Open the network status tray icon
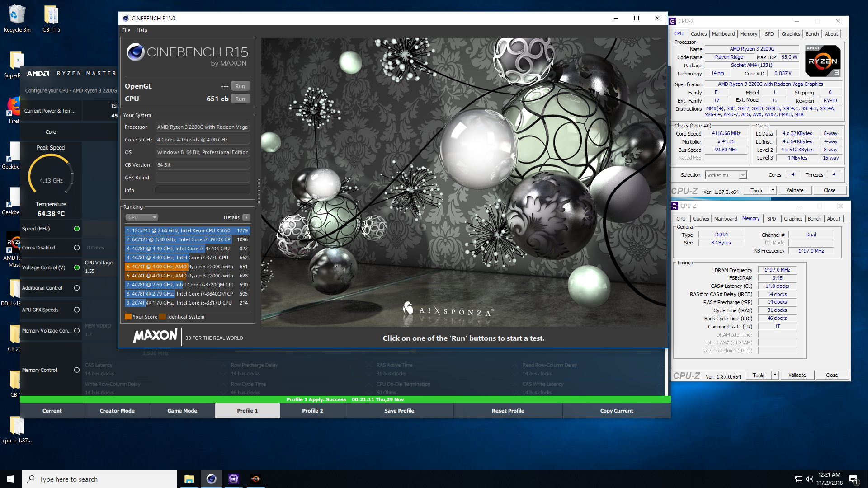 [x=798, y=479]
